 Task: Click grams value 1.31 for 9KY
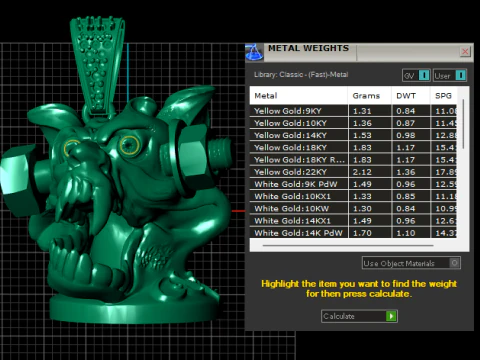pos(362,111)
